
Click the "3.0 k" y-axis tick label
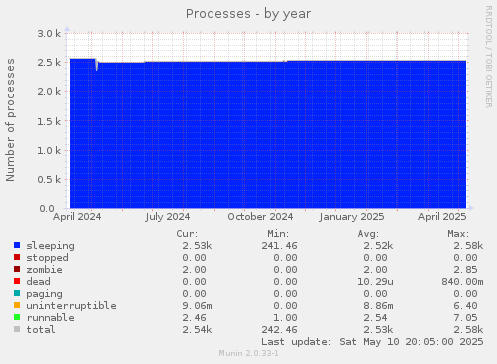(x=49, y=33)
